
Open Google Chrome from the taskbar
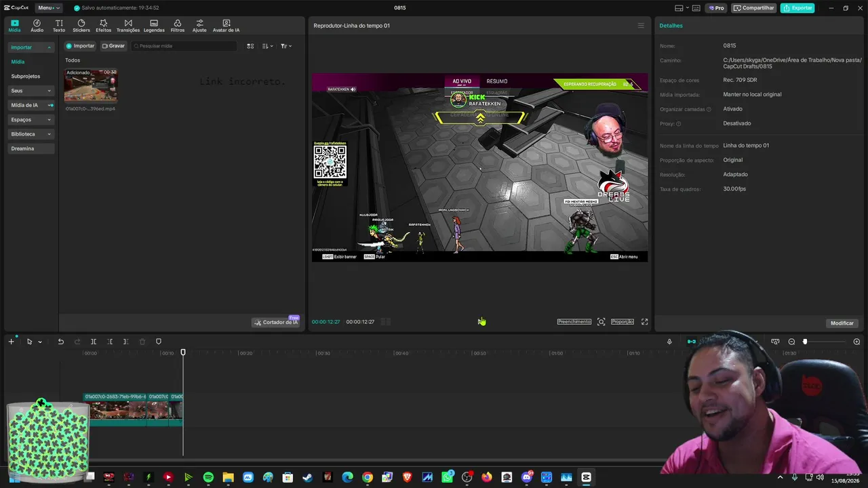[367, 477]
